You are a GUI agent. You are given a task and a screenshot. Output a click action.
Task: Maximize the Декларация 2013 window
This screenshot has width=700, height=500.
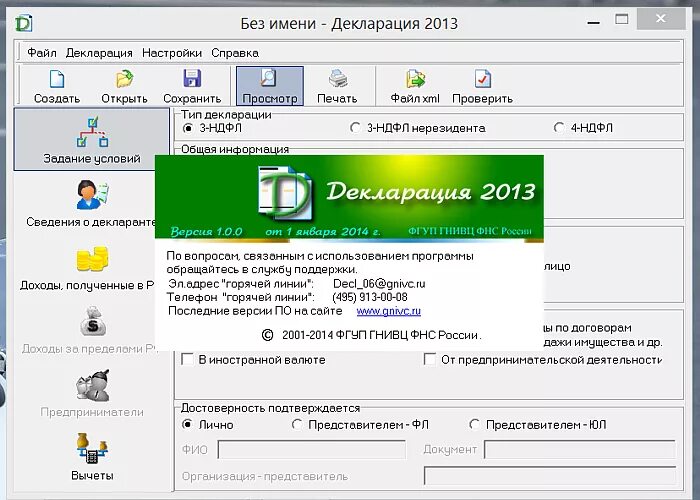[622, 20]
